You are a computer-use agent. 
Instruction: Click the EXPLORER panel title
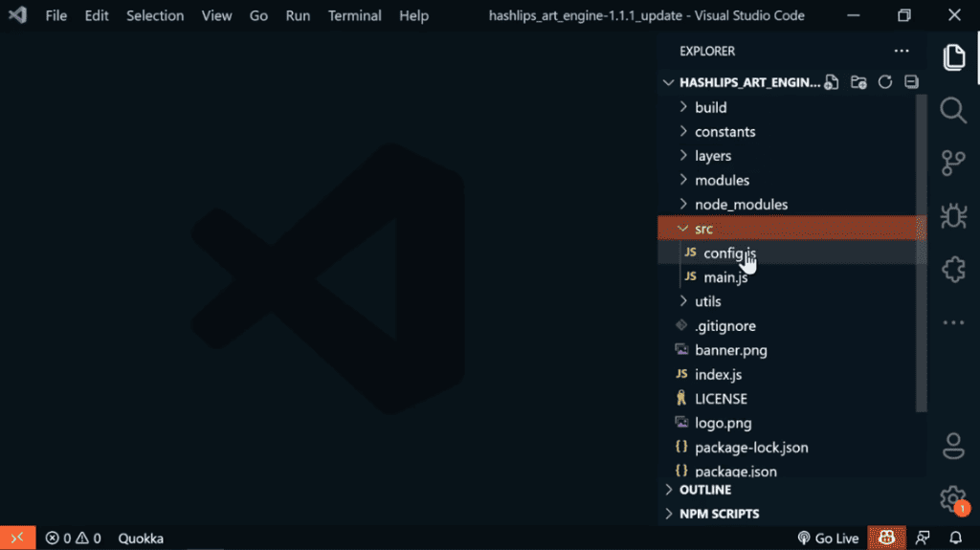707,52
